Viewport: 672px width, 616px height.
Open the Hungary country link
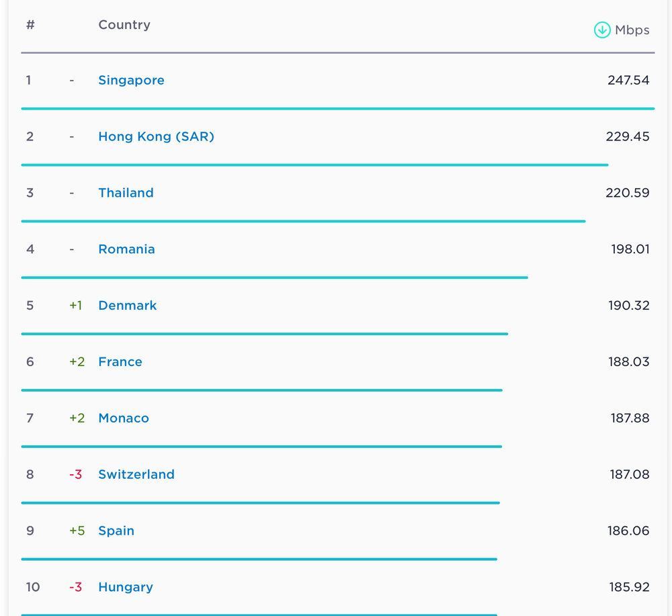[x=126, y=587]
